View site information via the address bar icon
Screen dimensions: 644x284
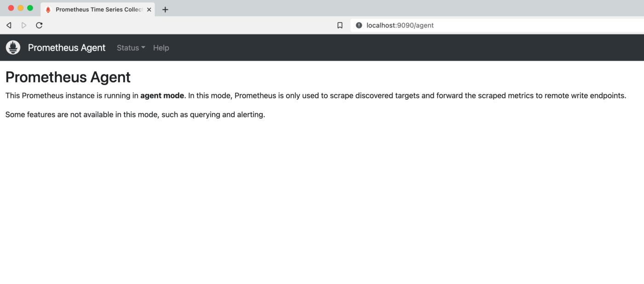click(x=359, y=25)
